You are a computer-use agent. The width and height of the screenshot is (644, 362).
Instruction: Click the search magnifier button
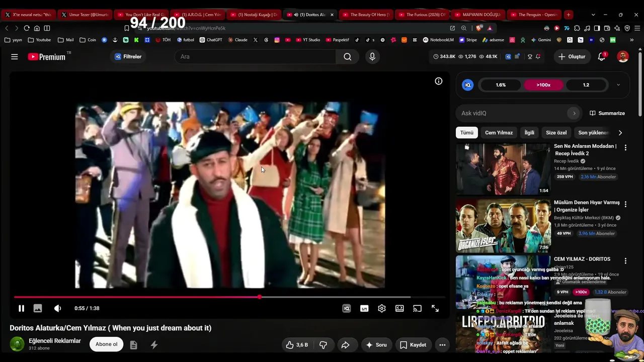[347, 57]
